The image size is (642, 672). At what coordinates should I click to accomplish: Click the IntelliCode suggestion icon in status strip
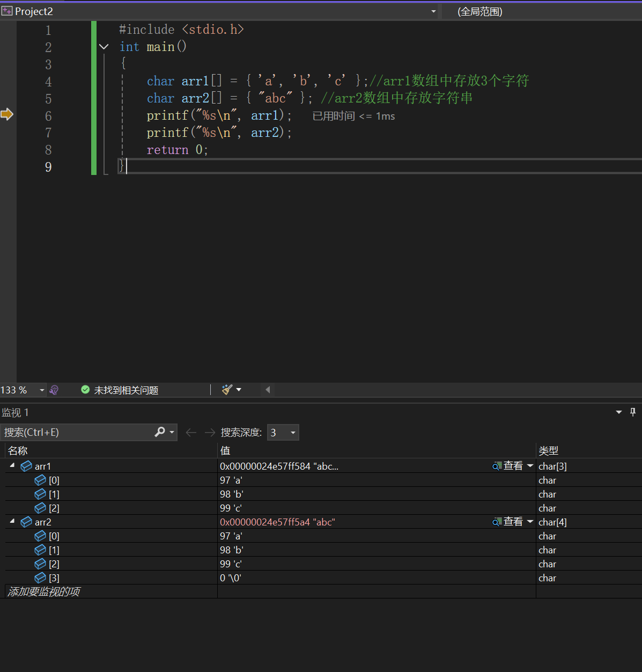(54, 390)
